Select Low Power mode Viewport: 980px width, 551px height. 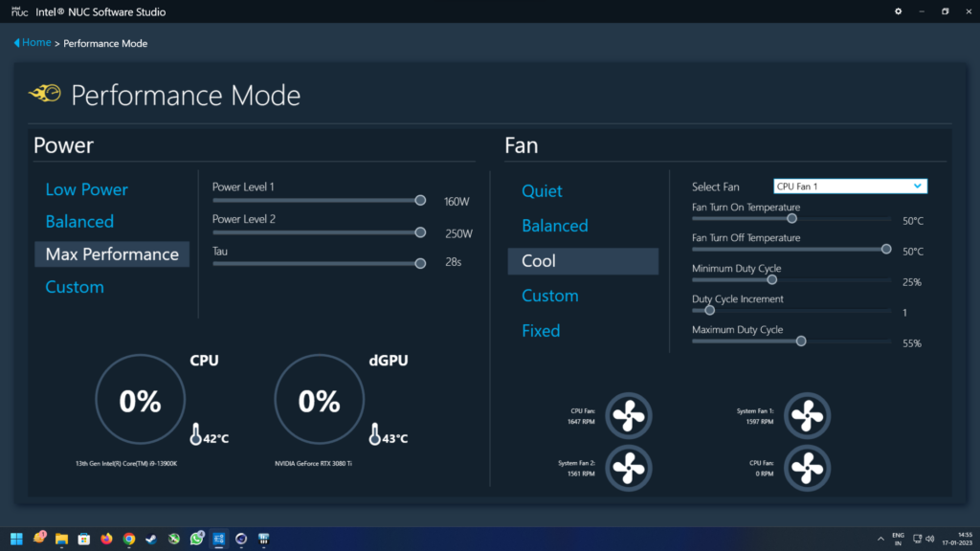[86, 189]
